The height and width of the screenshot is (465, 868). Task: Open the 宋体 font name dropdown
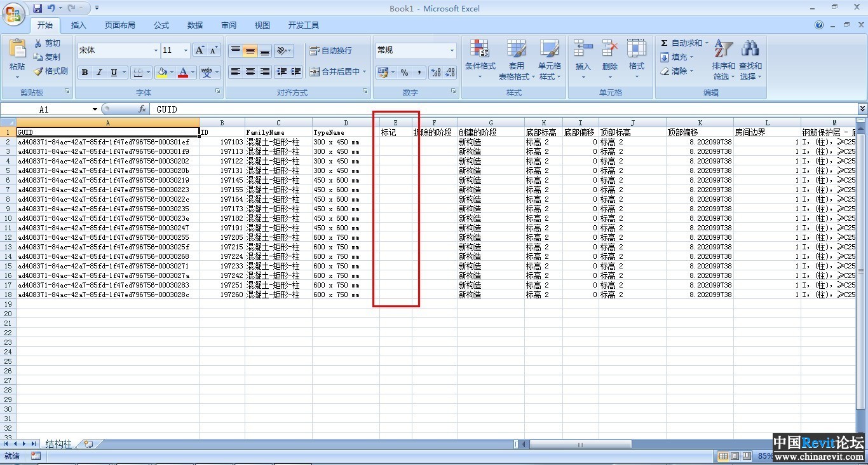click(156, 50)
